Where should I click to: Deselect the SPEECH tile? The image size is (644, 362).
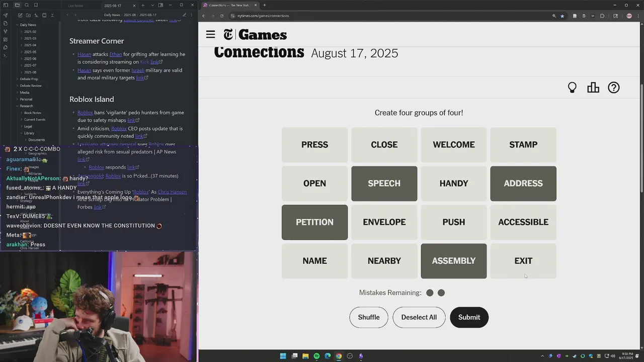[384, 184]
